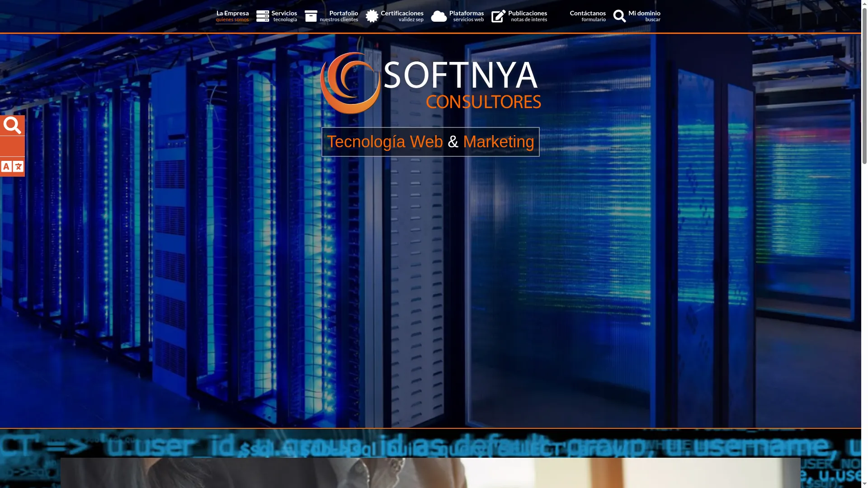This screenshot has height=488, width=868.
Task: Open the Contáctanos formulario link
Action: pyautogui.click(x=587, y=16)
